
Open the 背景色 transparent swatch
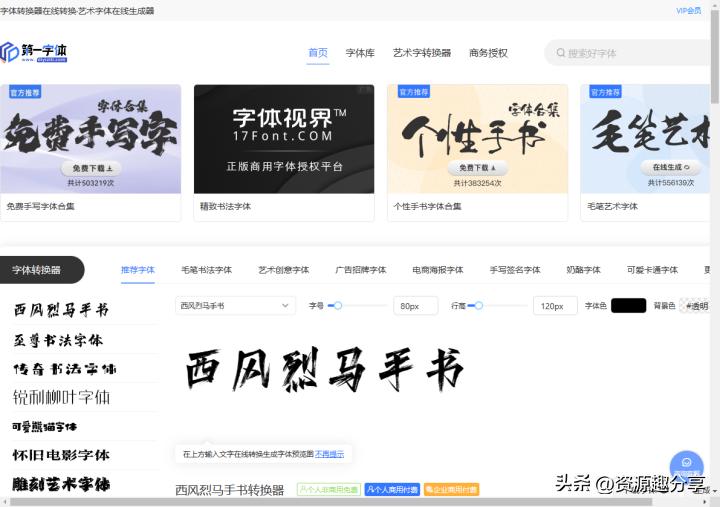click(695, 306)
